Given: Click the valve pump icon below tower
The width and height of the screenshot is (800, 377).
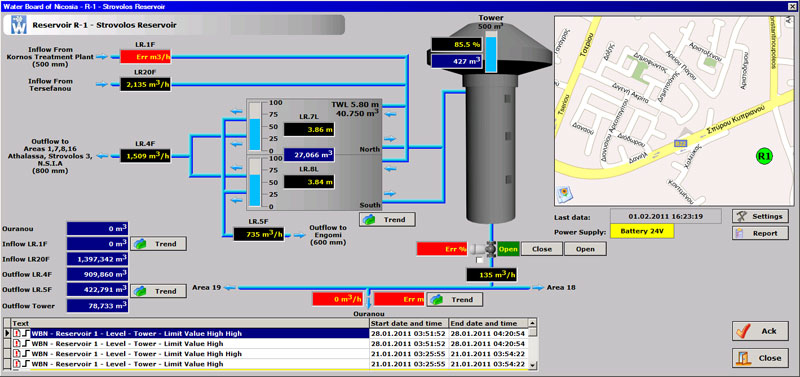Looking at the screenshot, I should (x=483, y=249).
